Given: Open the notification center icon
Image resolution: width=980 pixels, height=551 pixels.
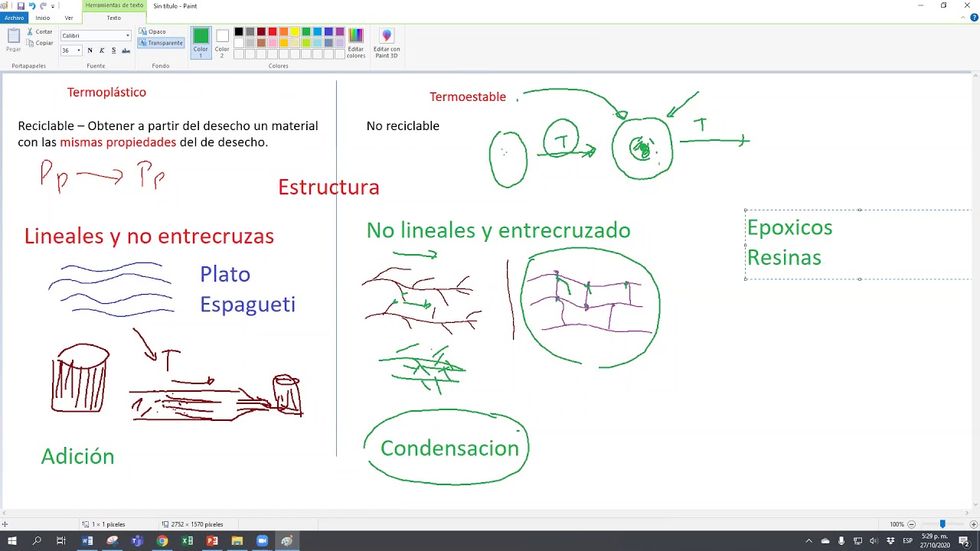Looking at the screenshot, I should tap(964, 541).
